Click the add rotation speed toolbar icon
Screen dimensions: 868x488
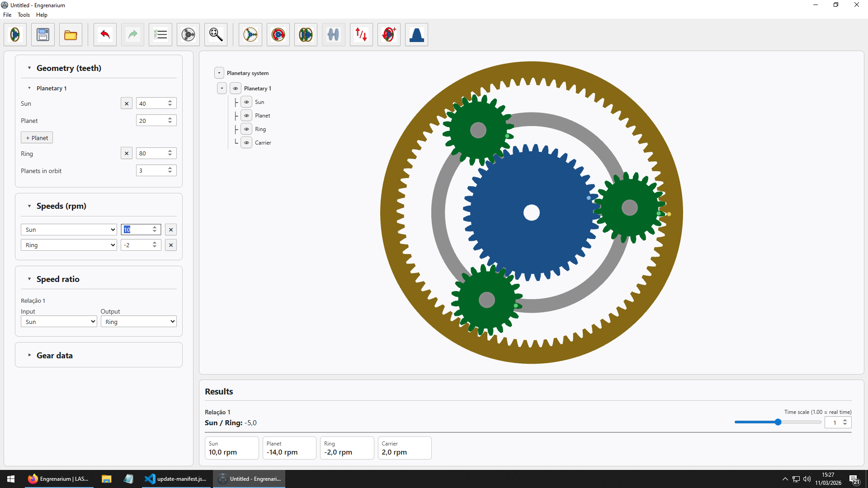coord(389,34)
